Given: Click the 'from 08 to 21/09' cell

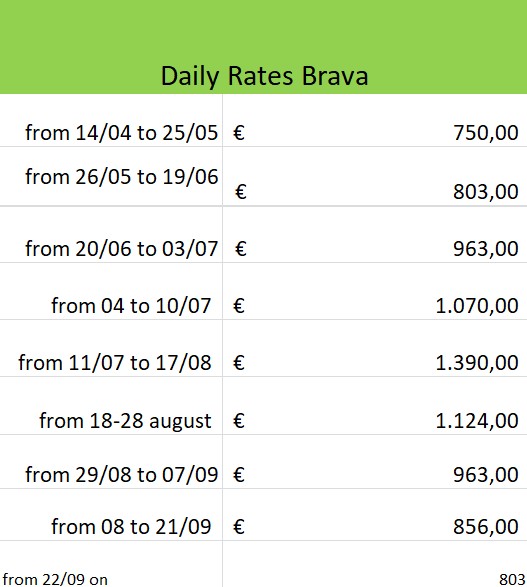Looking at the screenshot, I should tap(111, 515).
